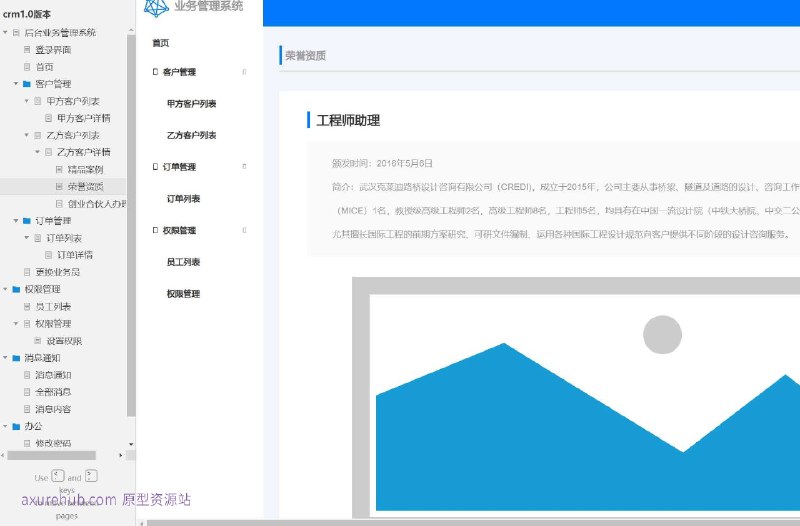
Task: Collapse the 乙方客户详情 tree node
Action: coord(37,152)
